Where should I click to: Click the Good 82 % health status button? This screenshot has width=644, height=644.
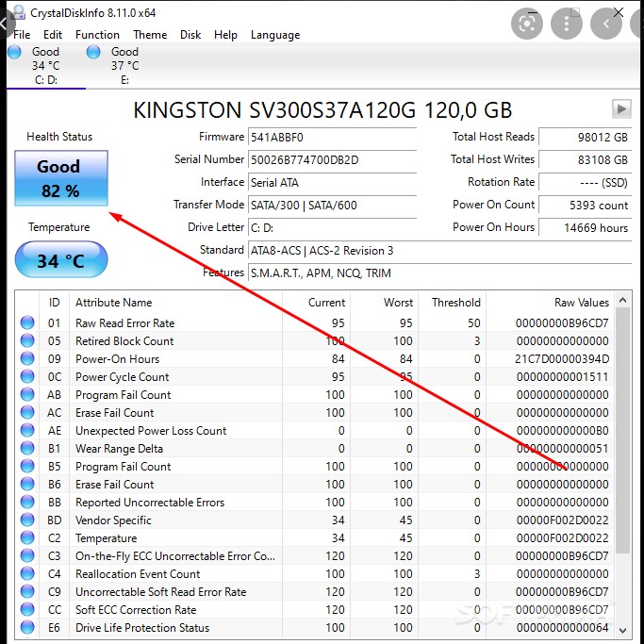tap(61, 178)
